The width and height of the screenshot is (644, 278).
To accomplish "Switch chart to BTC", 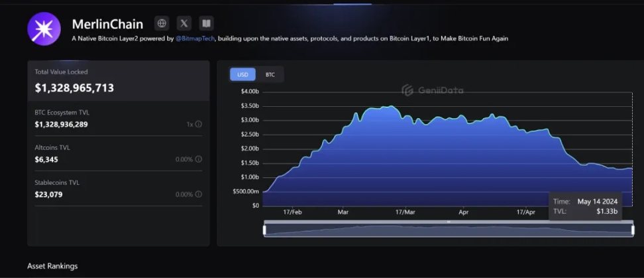I will point(270,75).
